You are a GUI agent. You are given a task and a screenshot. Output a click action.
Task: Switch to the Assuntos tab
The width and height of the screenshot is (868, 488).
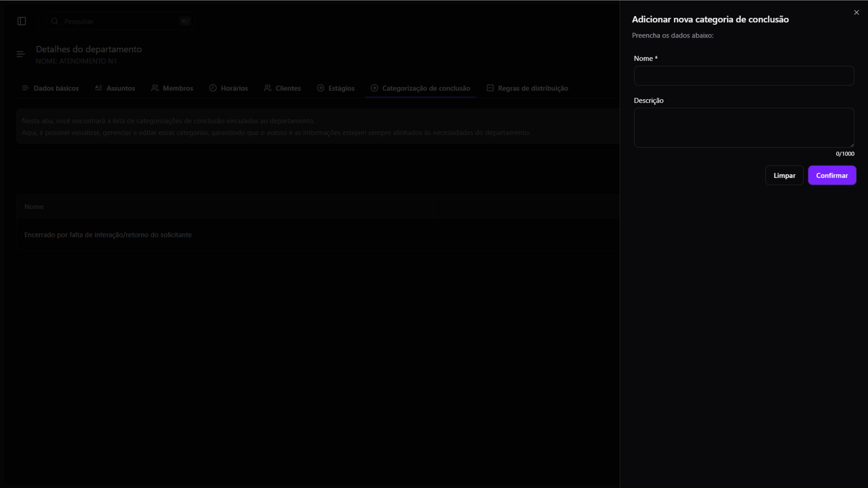coord(120,88)
